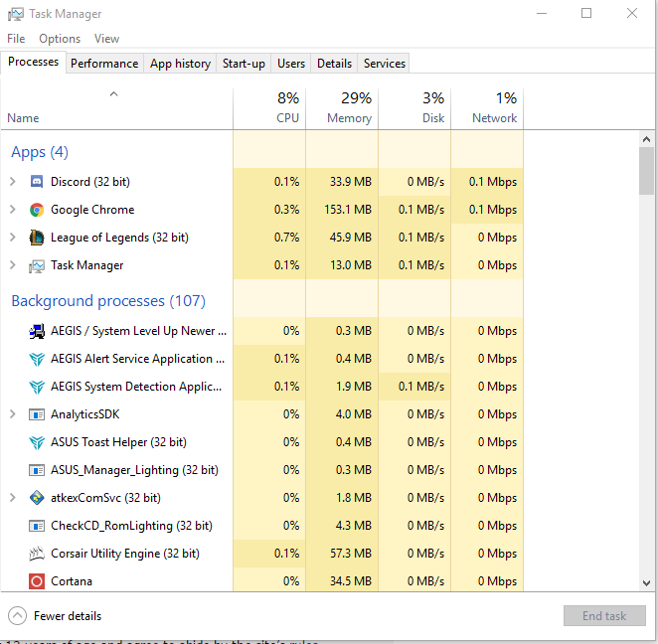This screenshot has height=644, width=658.
Task: Click the CheckCD_RomLighting icon
Action: [x=37, y=526]
